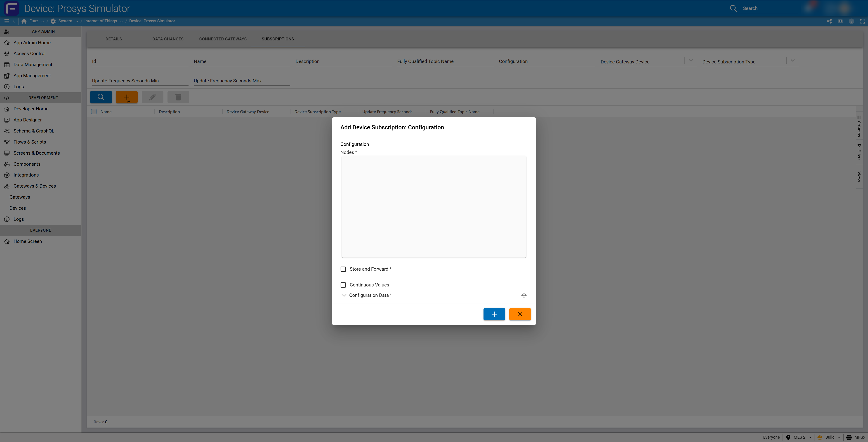Go to Gateways in the sidebar
The width and height of the screenshot is (868, 442).
click(x=19, y=197)
